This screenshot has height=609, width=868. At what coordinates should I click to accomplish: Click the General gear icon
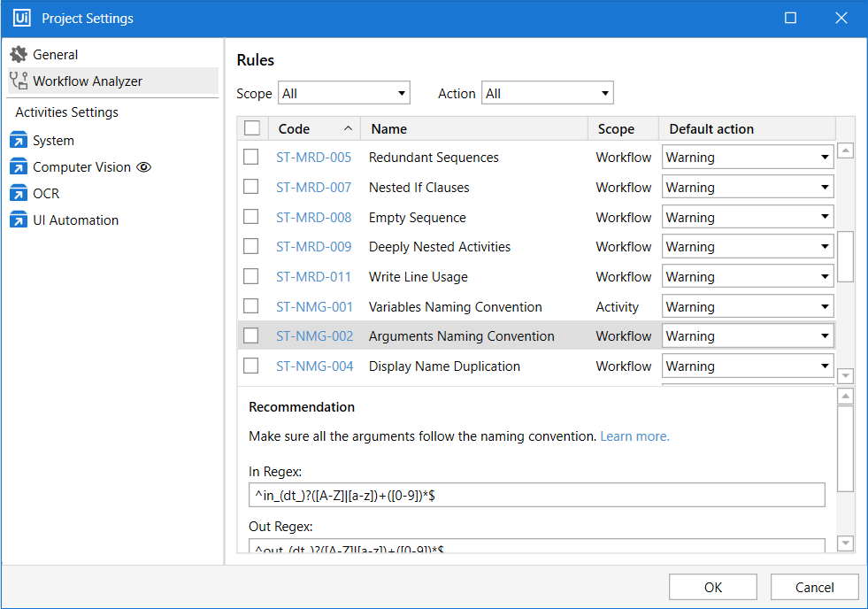pyautogui.click(x=19, y=55)
